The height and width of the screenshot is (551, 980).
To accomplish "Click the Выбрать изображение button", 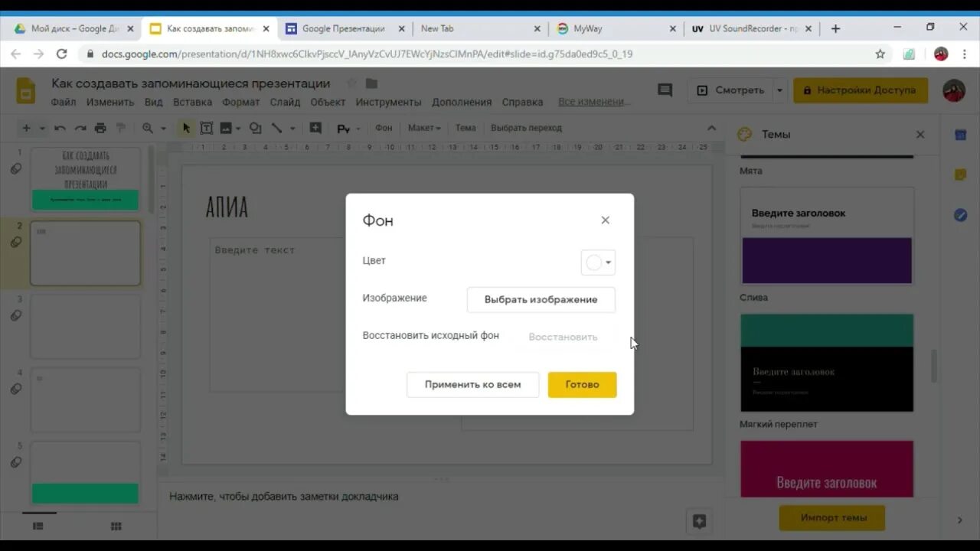I will click(541, 299).
